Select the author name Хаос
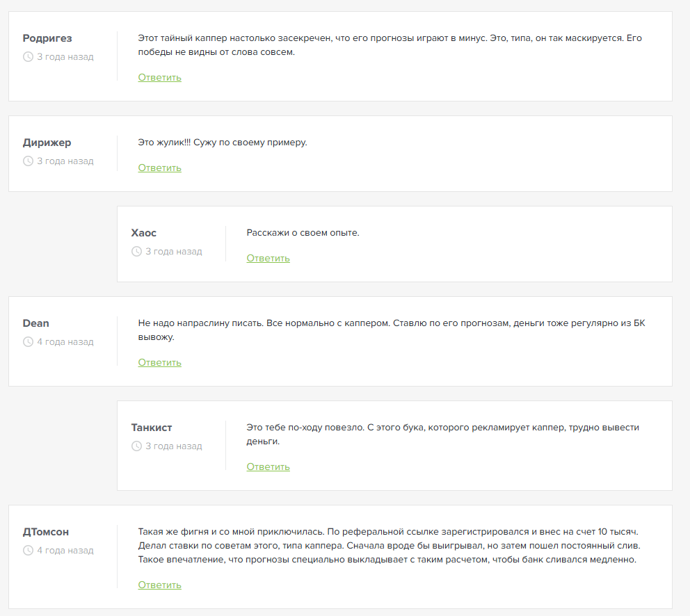This screenshot has width=690, height=616. (x=144, y=233)
